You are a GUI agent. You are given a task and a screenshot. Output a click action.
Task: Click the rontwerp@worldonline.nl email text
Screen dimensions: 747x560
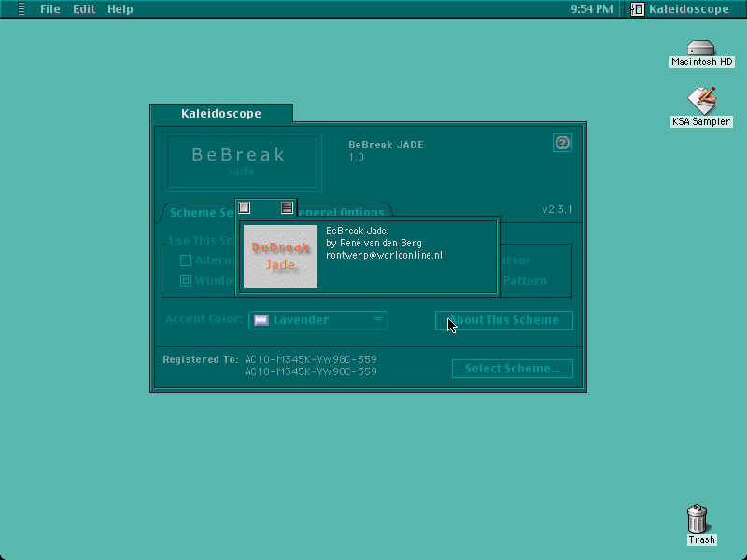(384, 255)
